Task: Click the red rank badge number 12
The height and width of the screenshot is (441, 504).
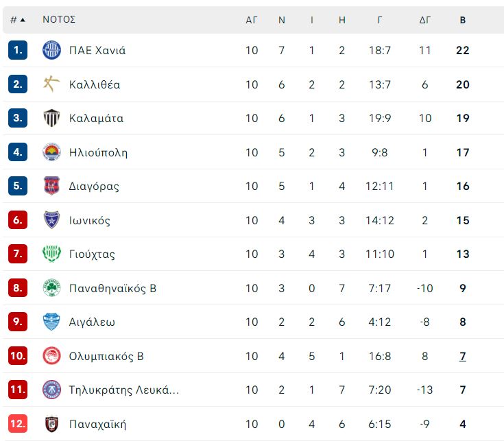Action: pyautogui.click(x=18, y=424)
